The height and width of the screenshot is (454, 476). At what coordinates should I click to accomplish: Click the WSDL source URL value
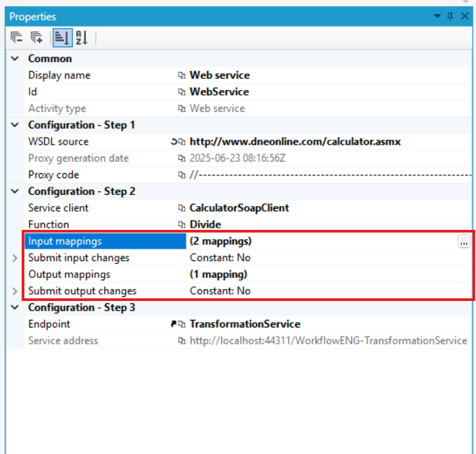295,142
